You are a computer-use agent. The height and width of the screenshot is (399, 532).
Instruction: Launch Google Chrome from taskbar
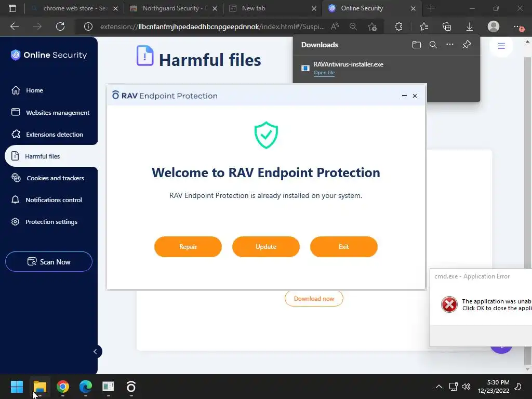(x=63, y=387)
